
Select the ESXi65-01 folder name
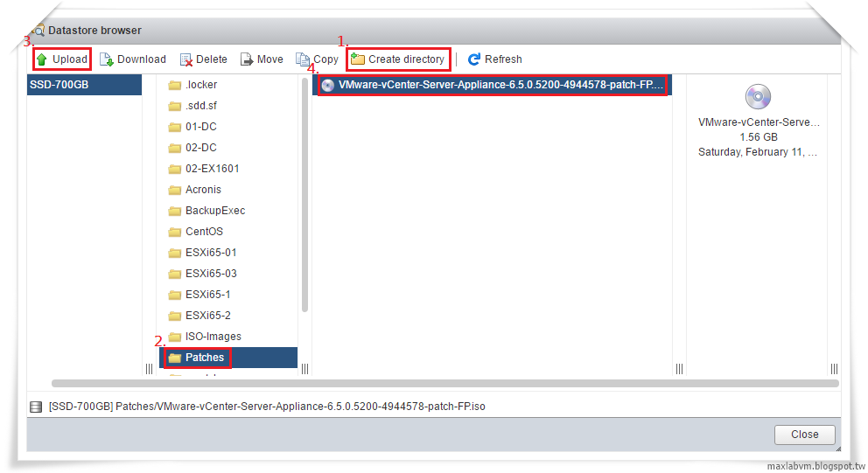[211, 253]
